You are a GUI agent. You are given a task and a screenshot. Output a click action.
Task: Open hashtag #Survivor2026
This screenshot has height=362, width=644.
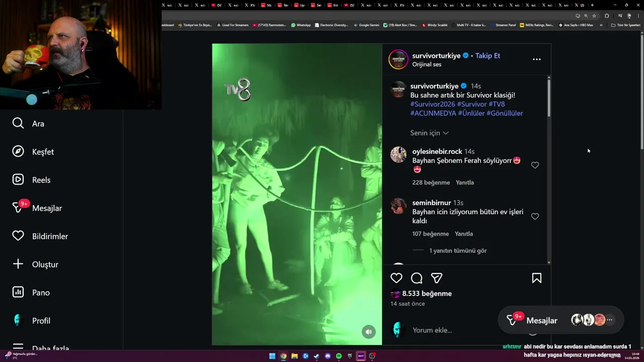click(x=433, y=104)
